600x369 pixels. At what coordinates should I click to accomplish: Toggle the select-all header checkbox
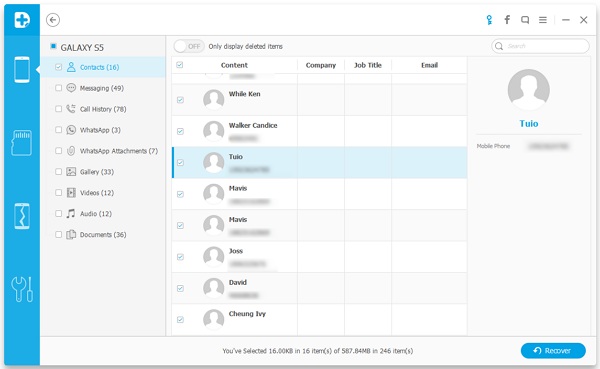click(179, 65)
